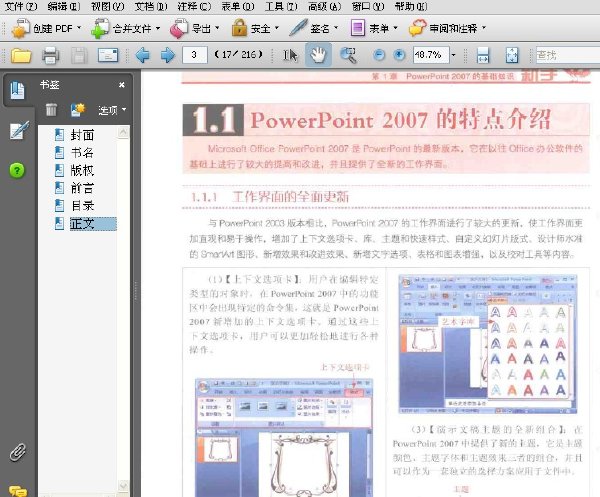Open the 安全 dropdown
This screenshot has height=497, width=600.
point(255,28)
